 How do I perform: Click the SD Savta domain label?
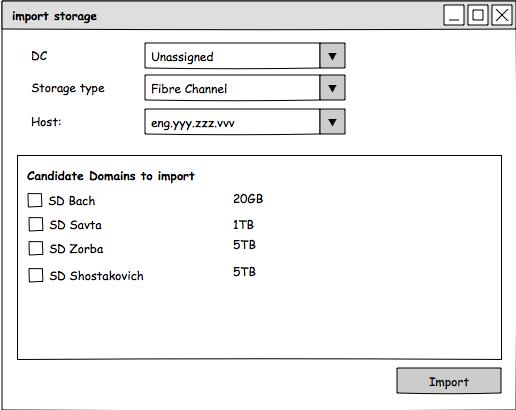click(x=76, y=225)
